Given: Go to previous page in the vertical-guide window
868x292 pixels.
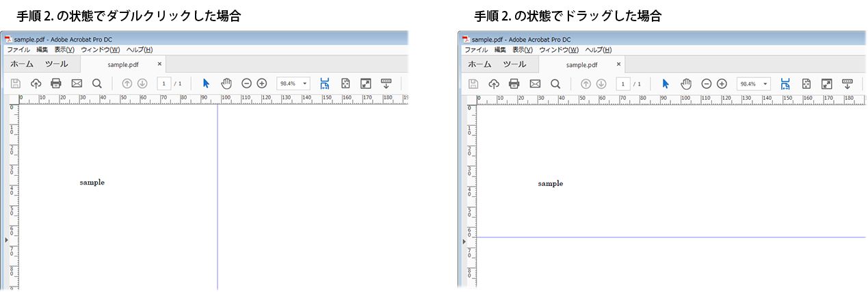Looking at the screenshot, I should pyautogui.click(x=127, y=83).
